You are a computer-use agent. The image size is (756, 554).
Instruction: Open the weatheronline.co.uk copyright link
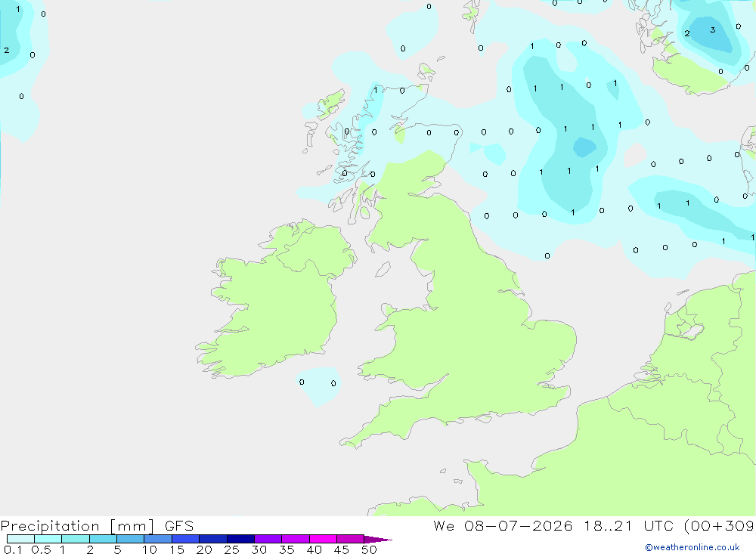(692, 547)
